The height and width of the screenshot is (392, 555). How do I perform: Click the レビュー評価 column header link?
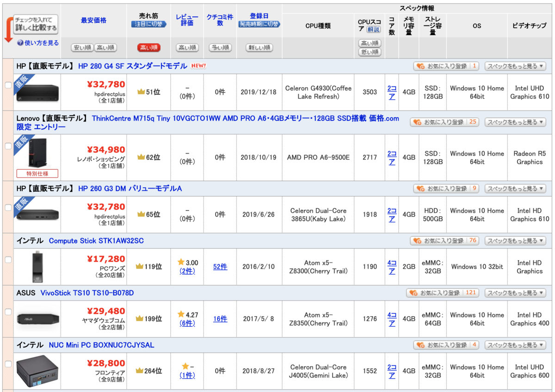187,20
